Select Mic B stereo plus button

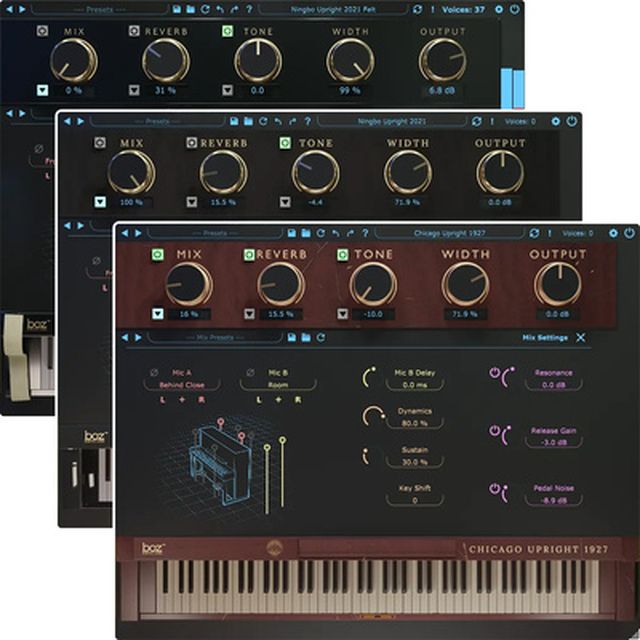(x=278, y=400)
